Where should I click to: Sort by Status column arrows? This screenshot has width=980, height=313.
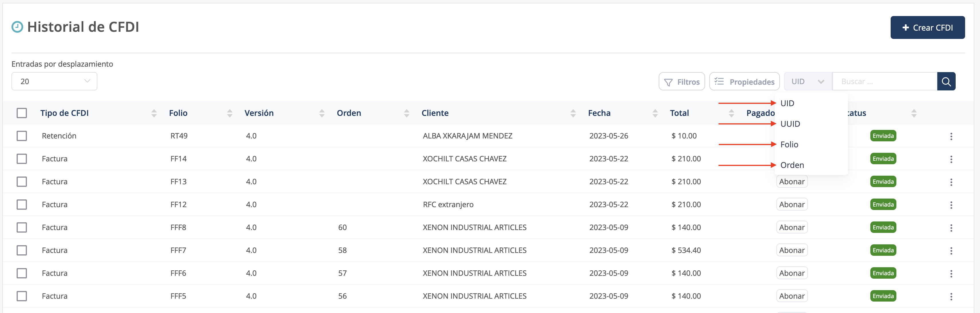click(914, 113)
